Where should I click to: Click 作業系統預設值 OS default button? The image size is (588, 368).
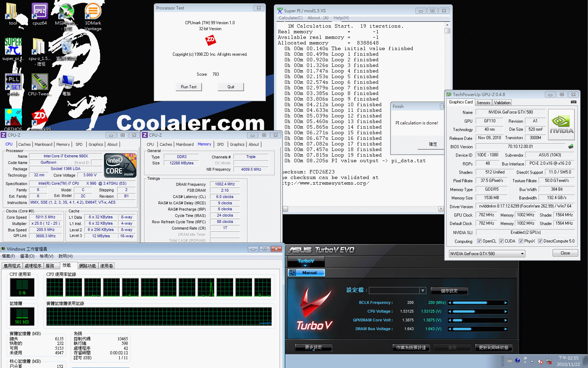[411, 348]
